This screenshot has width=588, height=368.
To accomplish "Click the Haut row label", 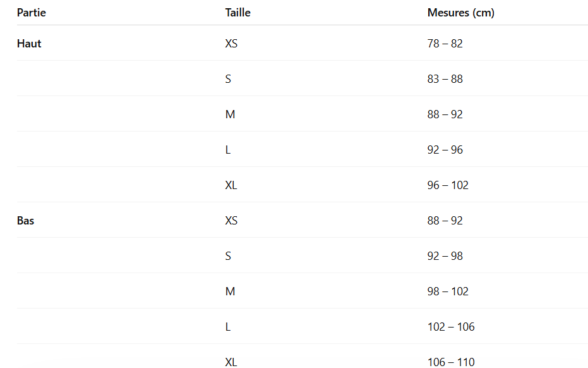I will point(29,44).
